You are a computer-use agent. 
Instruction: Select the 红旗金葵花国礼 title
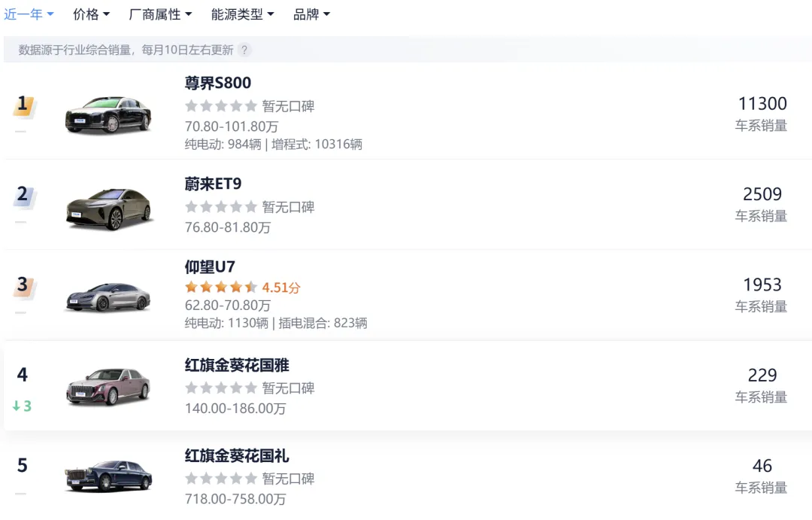(x=237, y=456)
